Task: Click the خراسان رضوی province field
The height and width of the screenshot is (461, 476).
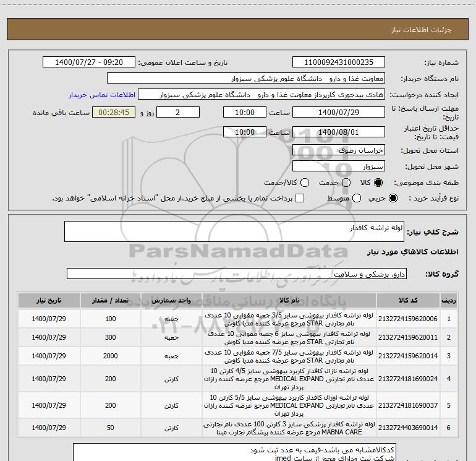Action: (339, 150)
